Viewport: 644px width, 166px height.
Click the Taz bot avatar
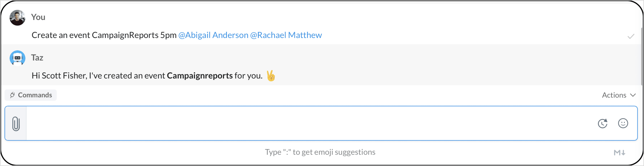[17, 58]
